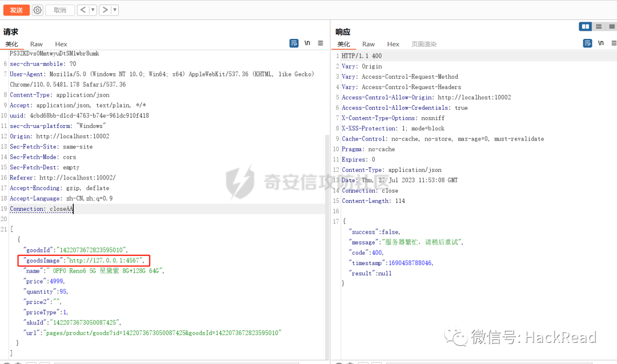Go to previous request with back arrow
Image resolution: width=617 pixels, height=364 pixels.
[x=83, y=10]
